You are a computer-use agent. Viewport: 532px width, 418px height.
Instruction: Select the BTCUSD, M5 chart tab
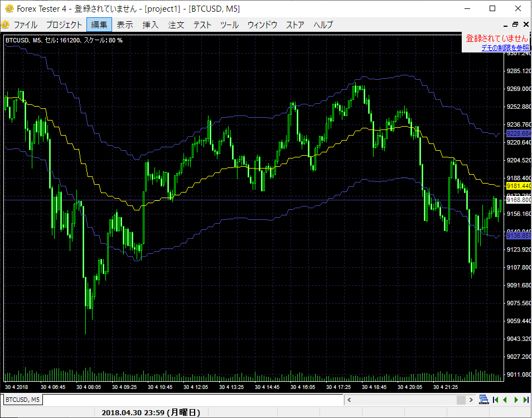click(x=22, y=400)
